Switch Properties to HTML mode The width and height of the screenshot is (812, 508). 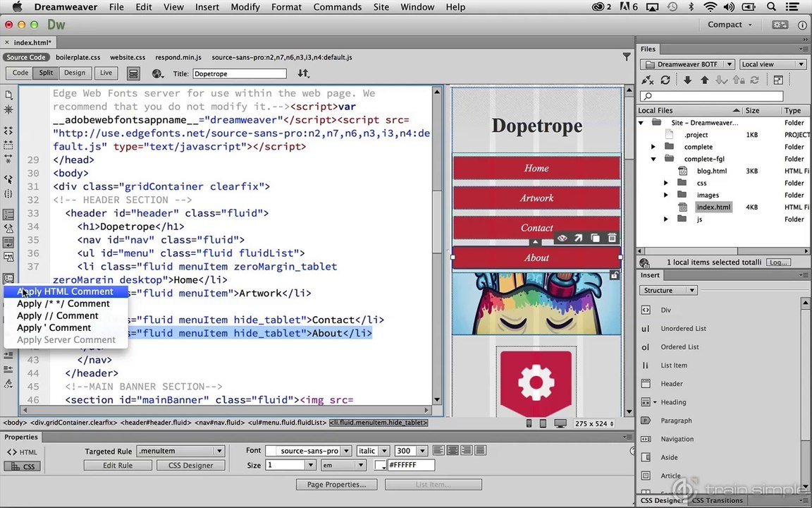22,452
